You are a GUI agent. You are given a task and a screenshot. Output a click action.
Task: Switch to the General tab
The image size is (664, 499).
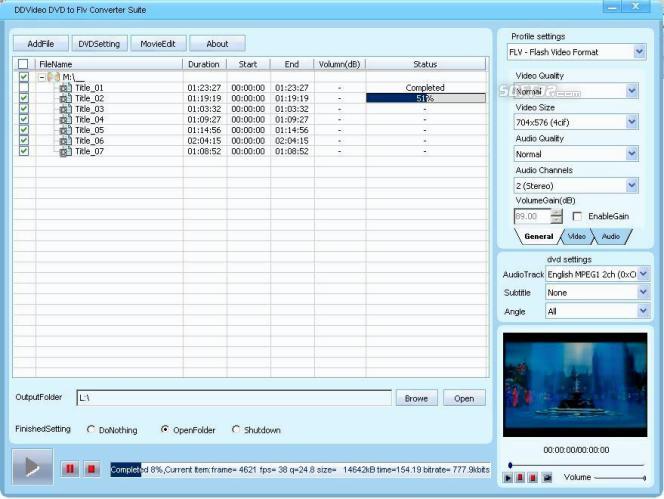click(538, 236)
